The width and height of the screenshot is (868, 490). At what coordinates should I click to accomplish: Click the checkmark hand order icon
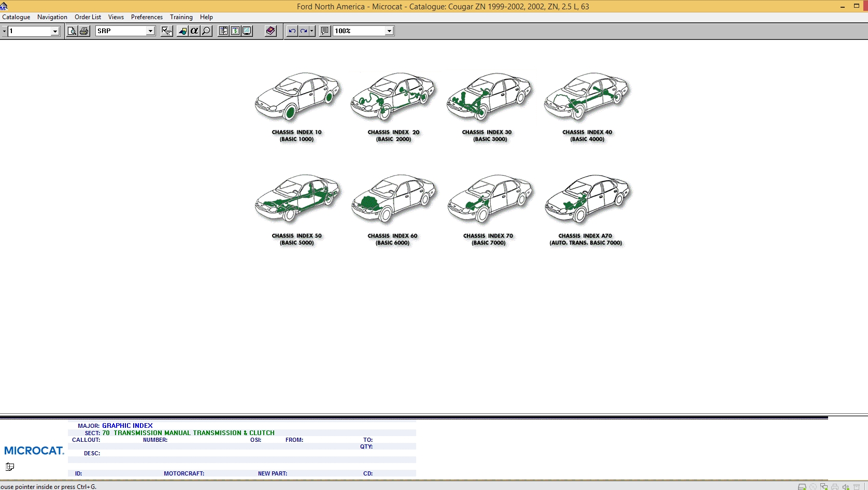(x=167, y=31)
